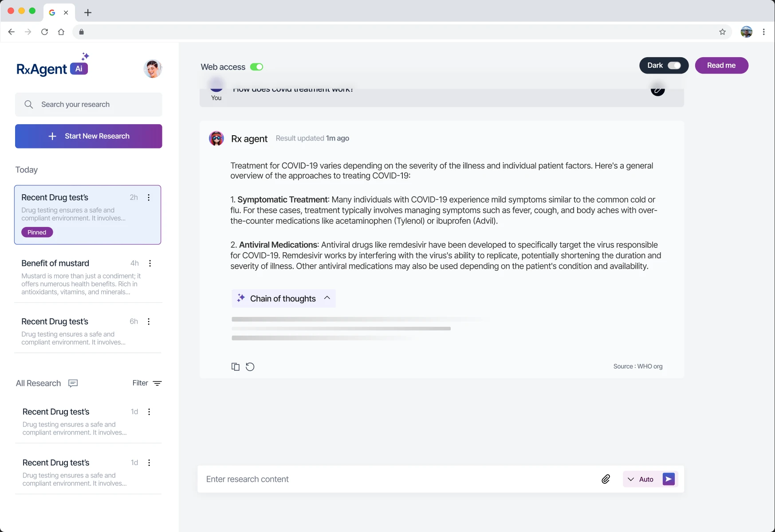Viewport: 775px width, 532px height.
Task: Click Start New Research button
Action: 89,136
